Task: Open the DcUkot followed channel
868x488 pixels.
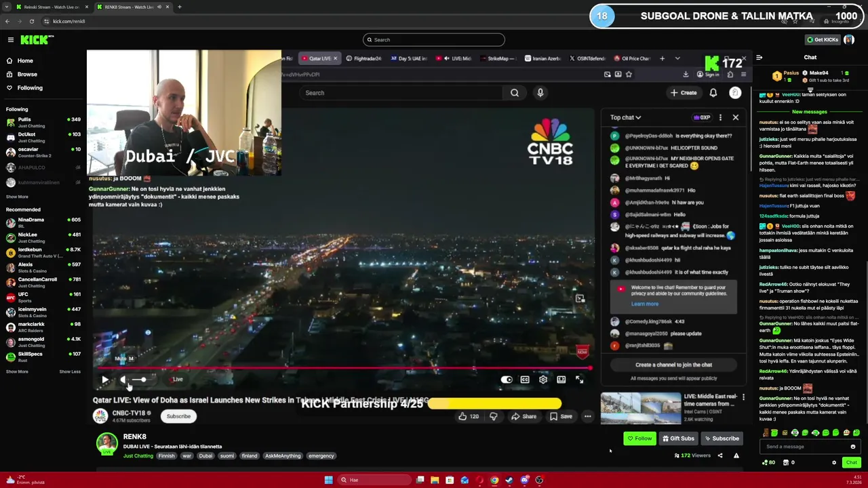Action: 43,137
